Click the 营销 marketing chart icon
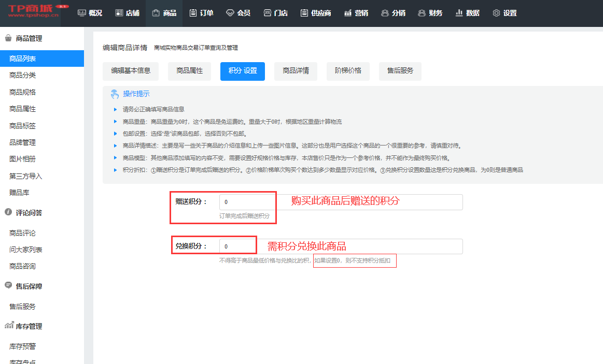The image size is (603, 364). pos(348,13)
